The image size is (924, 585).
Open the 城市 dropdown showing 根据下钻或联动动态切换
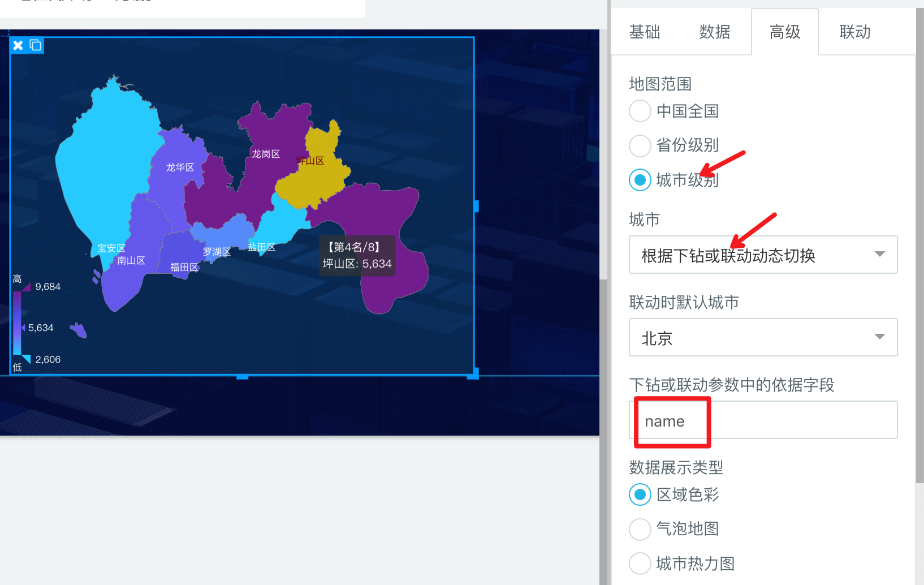point(763,255)
